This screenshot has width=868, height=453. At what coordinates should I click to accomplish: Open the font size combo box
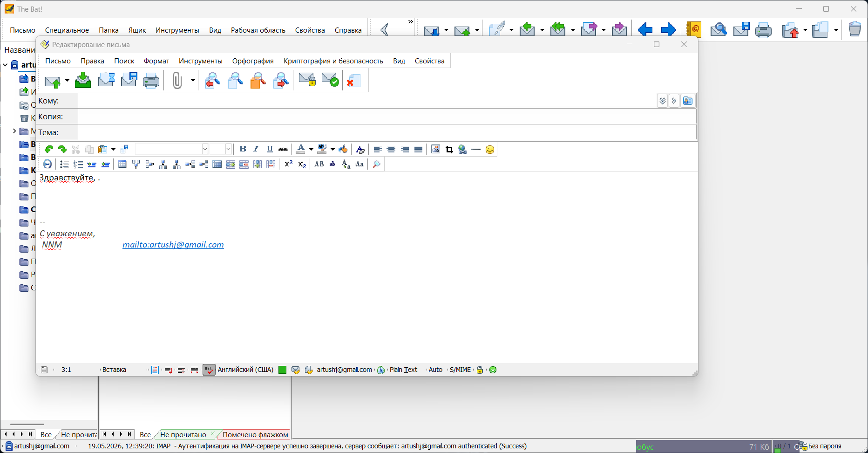pyautogui.click(x=221, y=149)
